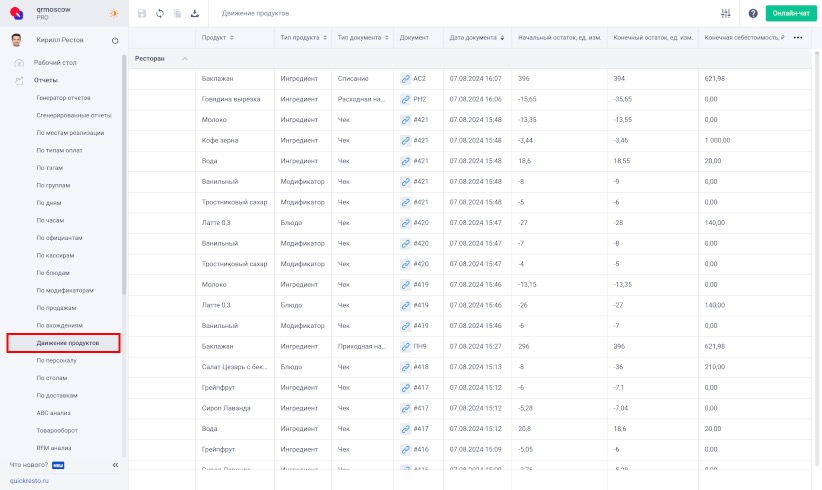The width and height of the screenshot is (822, 490).
Task: Open По столам report
Action: pyautogui.click(x=51, y=378)
